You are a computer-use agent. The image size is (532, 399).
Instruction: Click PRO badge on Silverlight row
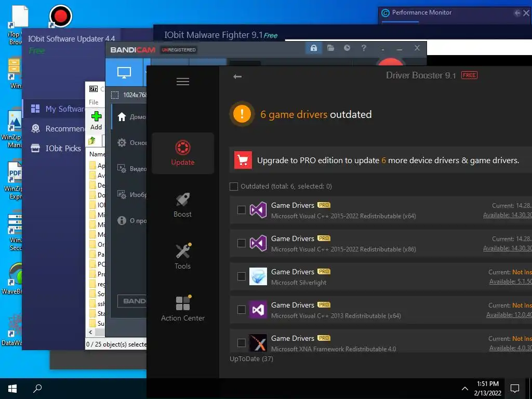[324, 271]
